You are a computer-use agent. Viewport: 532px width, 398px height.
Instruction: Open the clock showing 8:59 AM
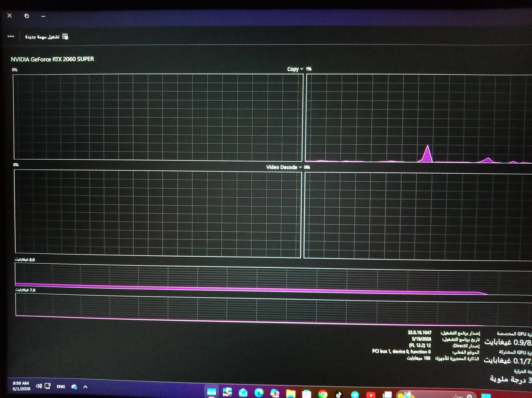tap(21, 386)
